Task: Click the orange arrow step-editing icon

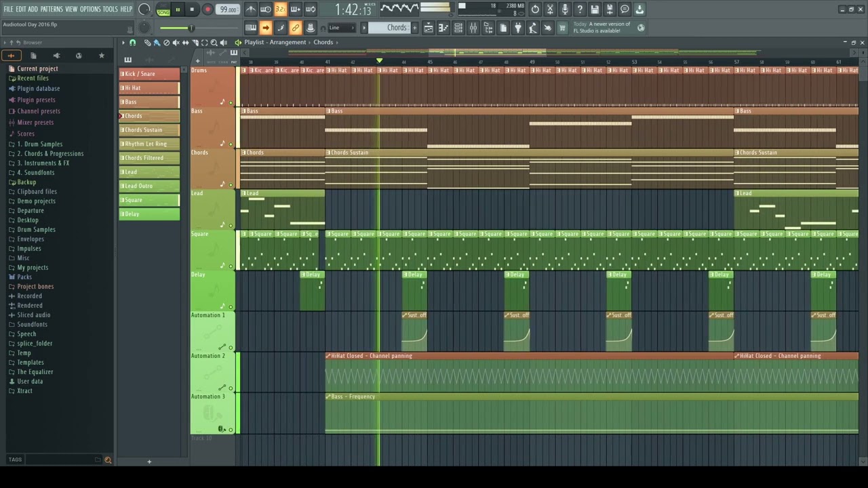Action: [x=266, y=28]
